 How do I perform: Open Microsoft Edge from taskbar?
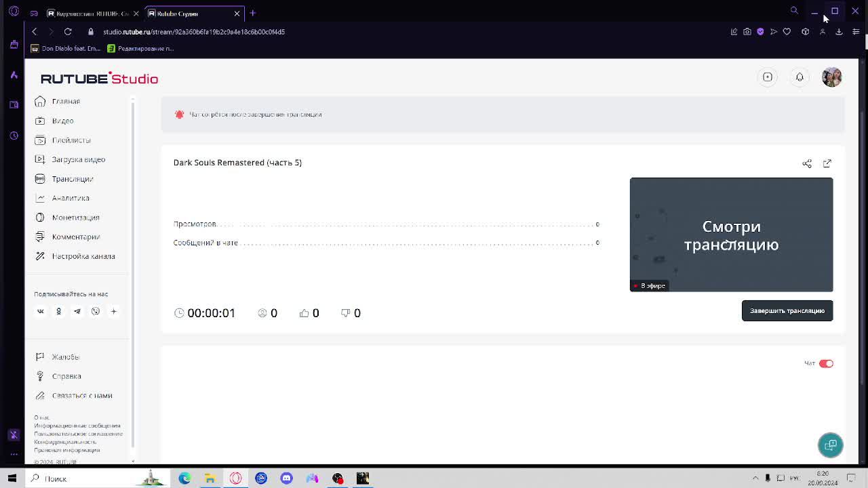184,479
